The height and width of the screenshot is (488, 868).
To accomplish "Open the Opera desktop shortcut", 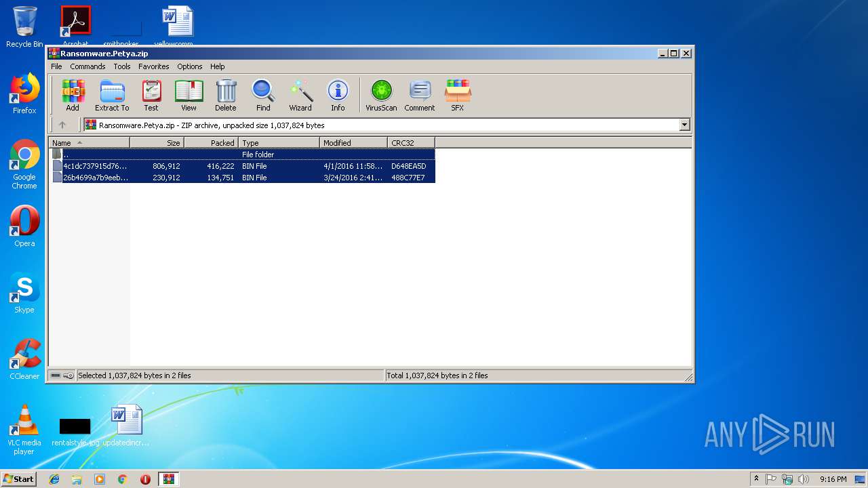I will click(x=24, y=226).
